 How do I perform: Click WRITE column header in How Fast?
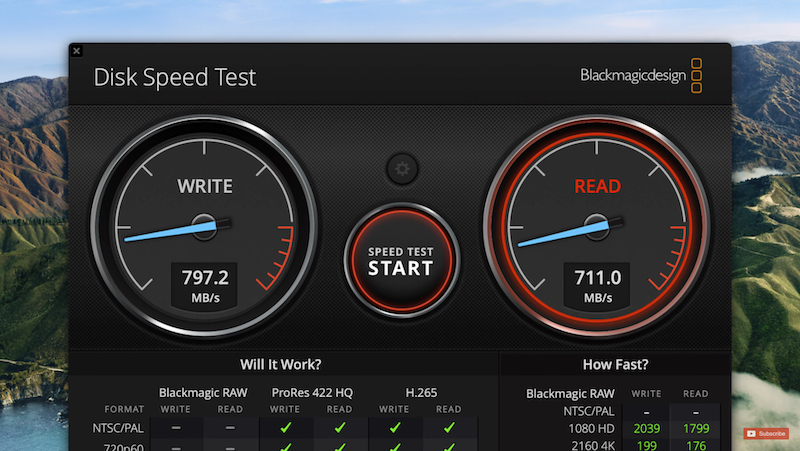coord(646,393)
